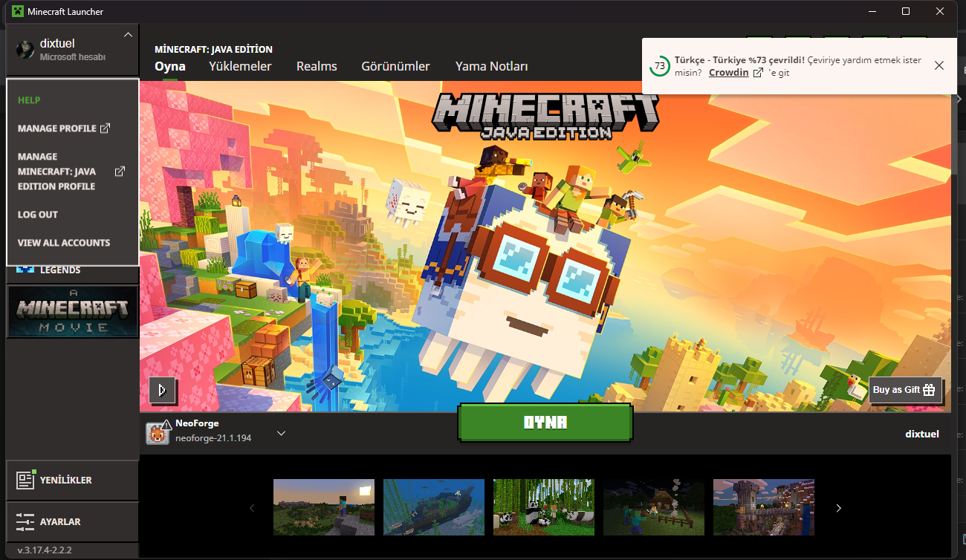Image resolution: width=966 pixels, height=560 pixels.
Task: Click the external-link icon beside MANAGE PROFILE
Action: point(106,128)
